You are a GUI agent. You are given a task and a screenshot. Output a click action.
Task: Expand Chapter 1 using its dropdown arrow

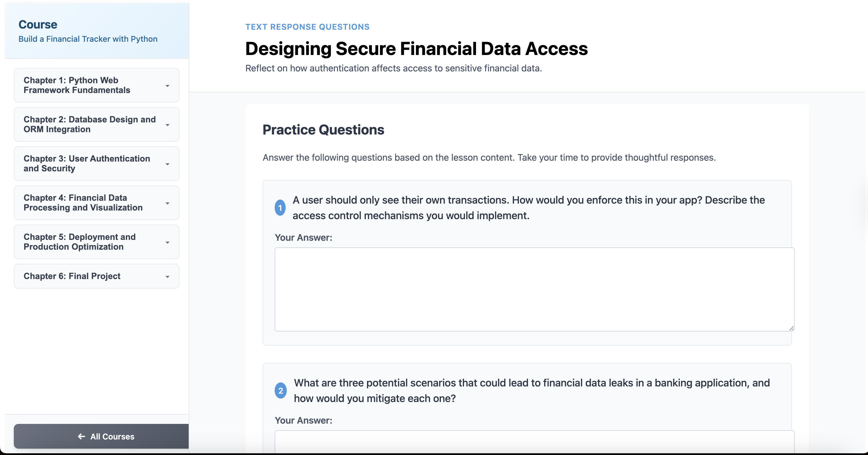(167, 86)
